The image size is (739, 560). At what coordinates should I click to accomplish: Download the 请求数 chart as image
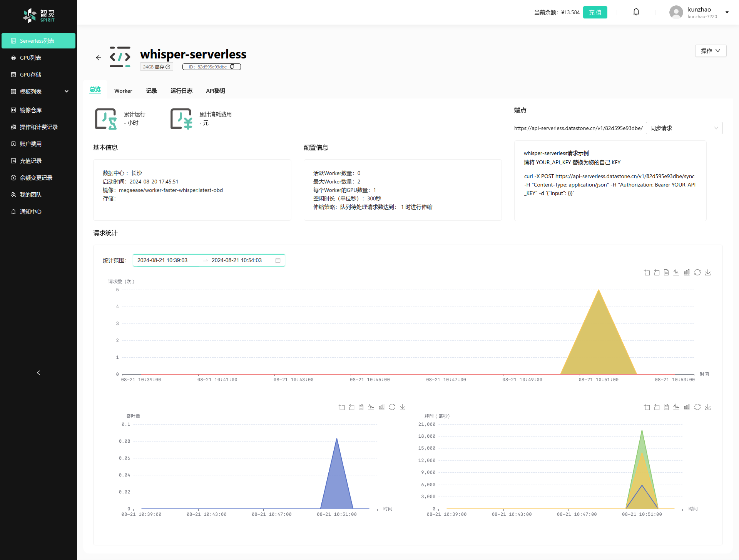pyautogui.click(x=708, y=272)
